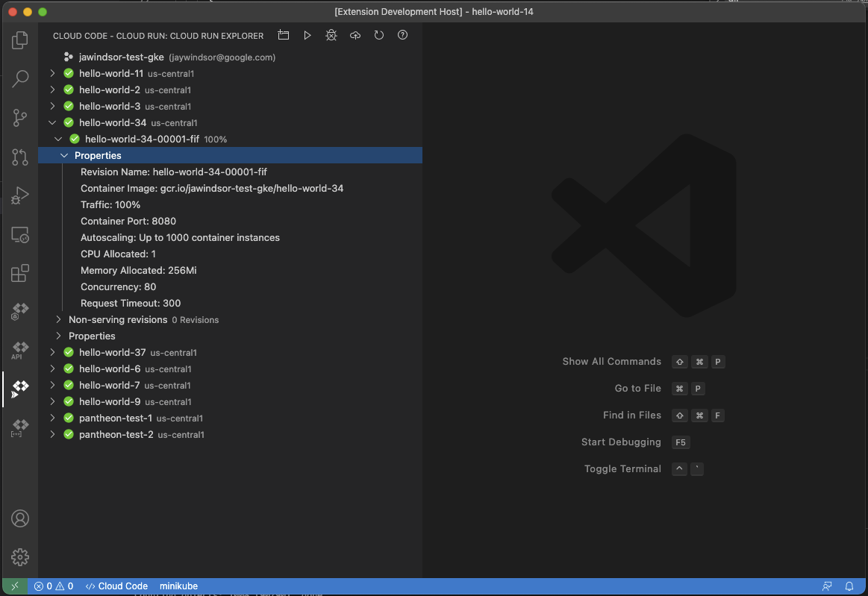Expand the pantheon-test-1 service
Screen dimensions: 868x596
tap(52, 418)
